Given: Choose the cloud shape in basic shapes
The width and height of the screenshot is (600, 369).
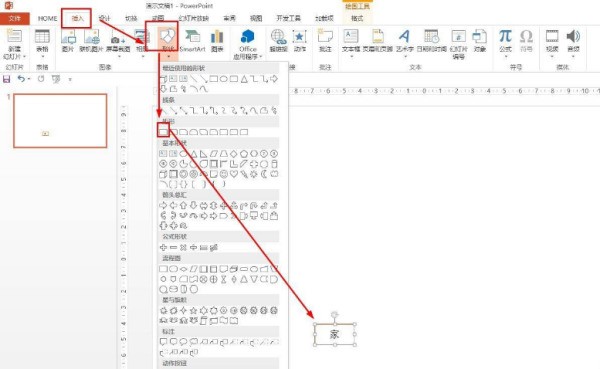Looking at the screenshot, I should 274,174.
